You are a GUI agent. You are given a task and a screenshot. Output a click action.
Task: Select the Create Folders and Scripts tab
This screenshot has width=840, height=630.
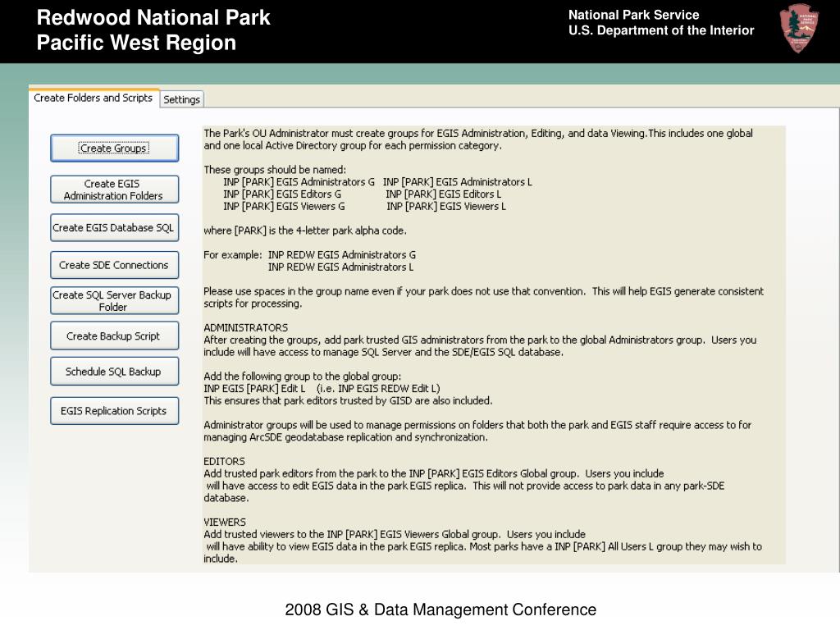[x=94, y=98]
